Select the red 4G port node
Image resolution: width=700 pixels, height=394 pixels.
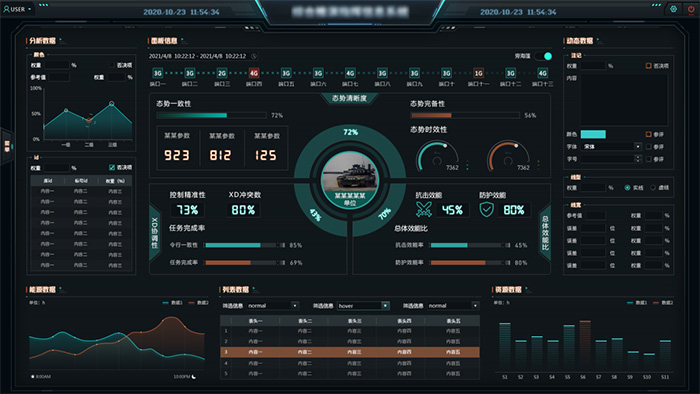click(x=254, y=73)
